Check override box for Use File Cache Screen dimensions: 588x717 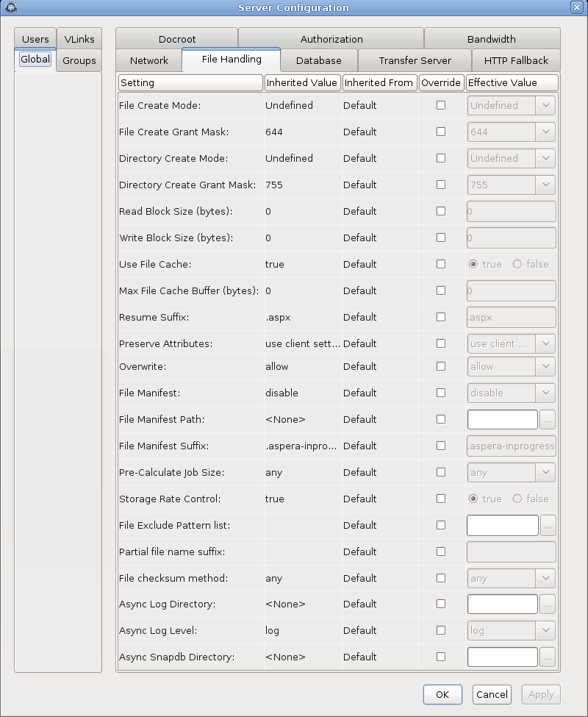[x=441, y=264]
